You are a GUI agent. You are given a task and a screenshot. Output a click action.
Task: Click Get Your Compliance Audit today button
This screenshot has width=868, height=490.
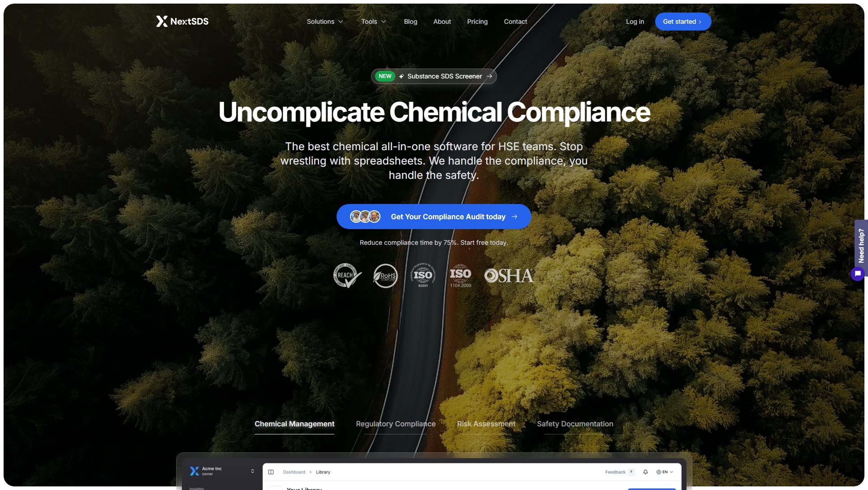click(x=434, y=217)
